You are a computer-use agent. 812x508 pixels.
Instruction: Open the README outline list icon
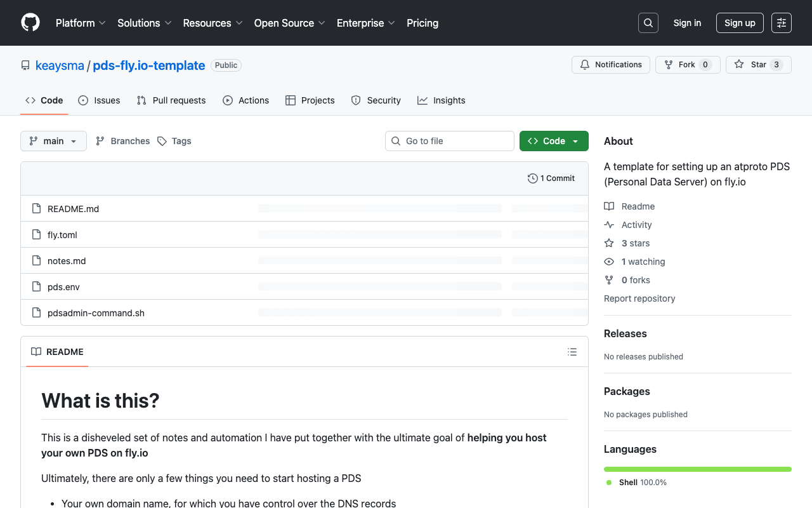coord(572,352)
